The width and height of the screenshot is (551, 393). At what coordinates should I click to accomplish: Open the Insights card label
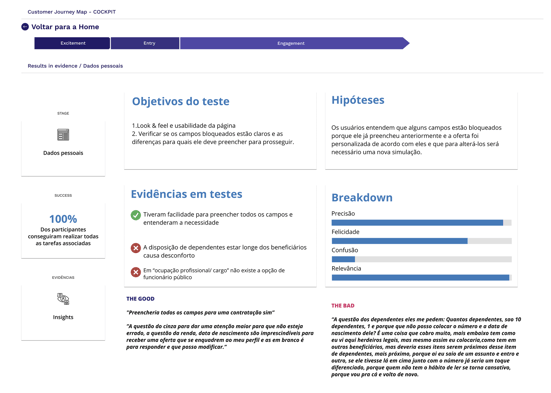pyautogui.click(x=63, y=317)
